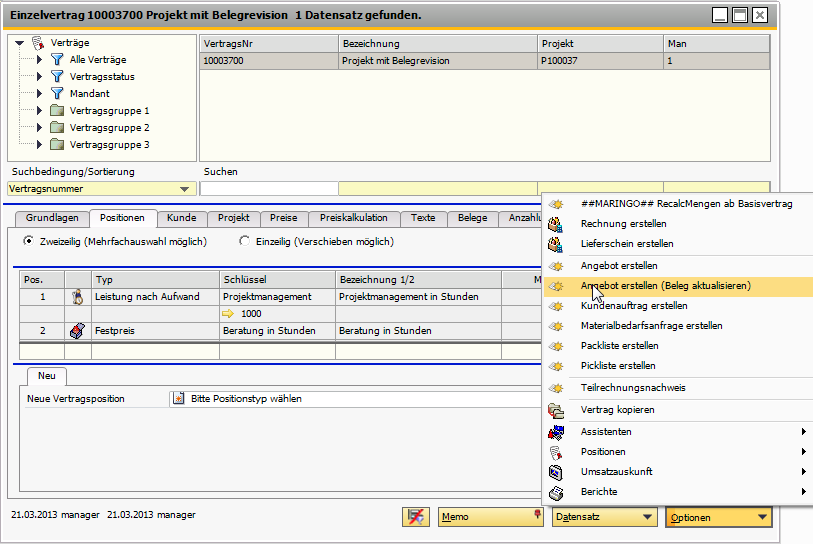This screenshot has width=813, height=544.
Task: Expand the Alle Verträge tree node
Action: 39,60
